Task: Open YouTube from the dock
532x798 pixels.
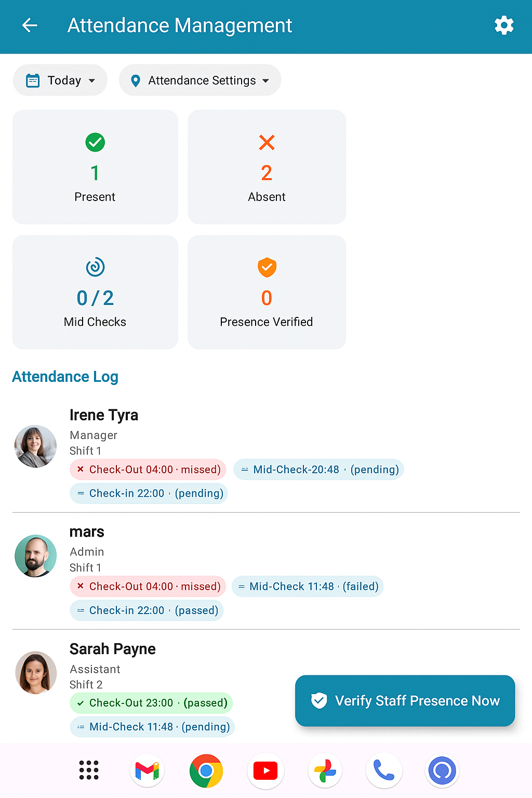Action: pos(265,770)
